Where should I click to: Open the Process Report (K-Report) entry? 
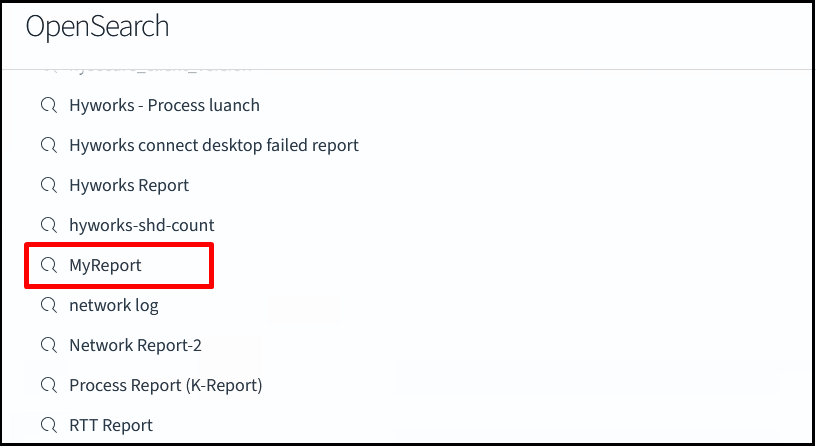(x=165, y=385)
